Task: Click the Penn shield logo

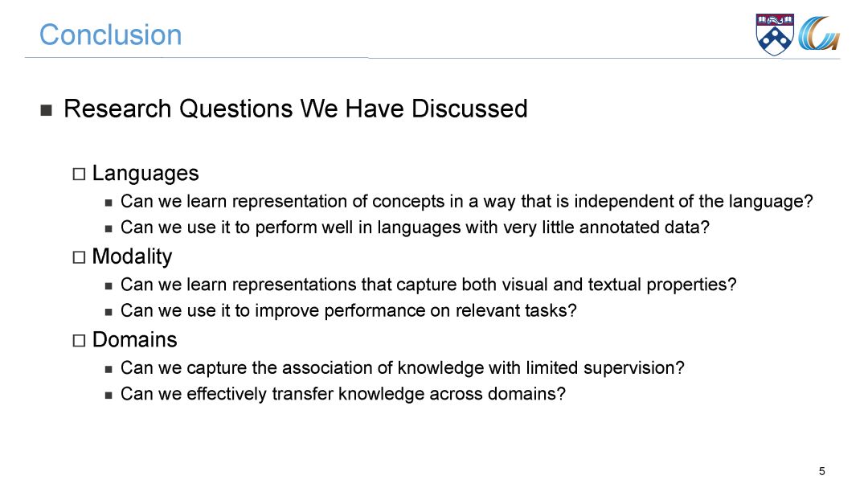Action: coord(775,35)
